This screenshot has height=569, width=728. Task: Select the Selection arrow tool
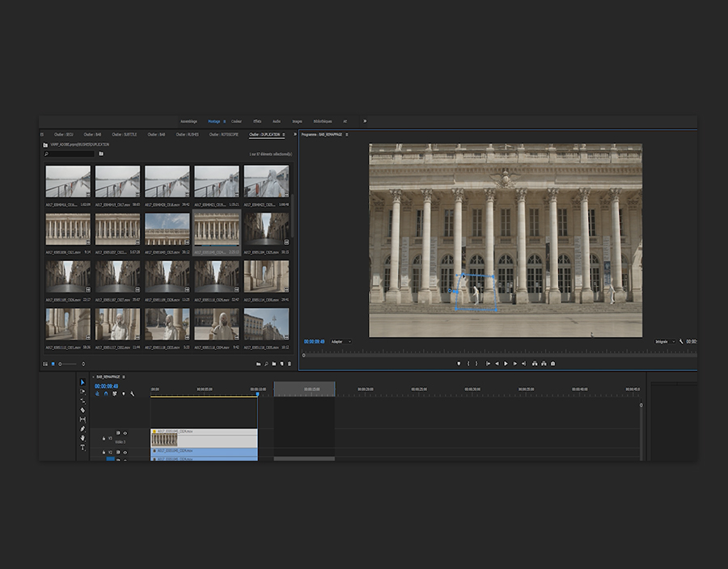point(83,382)
